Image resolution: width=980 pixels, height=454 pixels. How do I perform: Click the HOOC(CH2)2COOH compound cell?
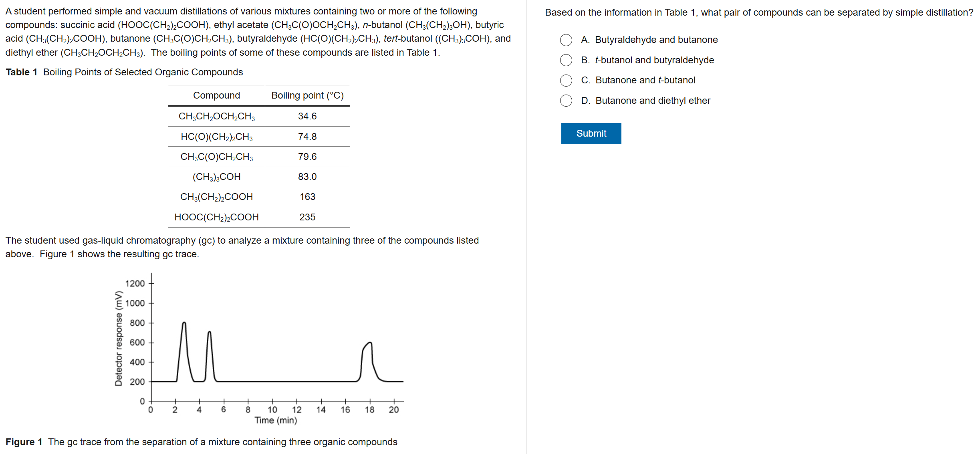pos(216,217)
